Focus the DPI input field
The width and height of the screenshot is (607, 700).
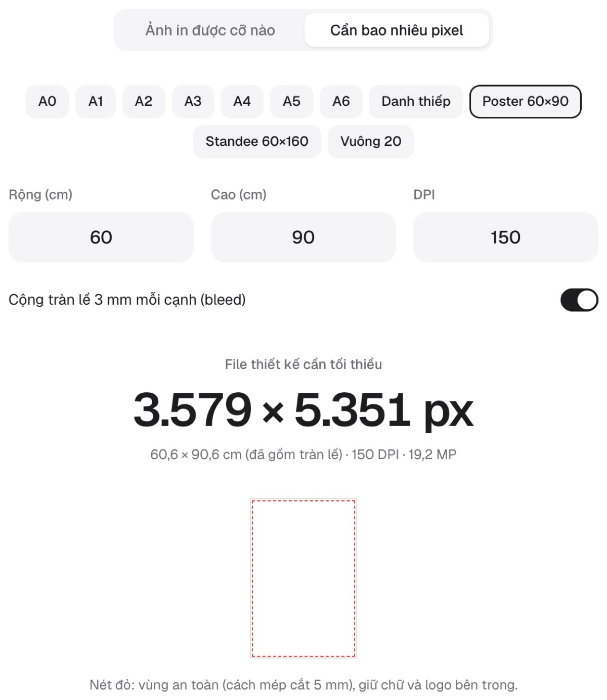click(x=506, y=237)
